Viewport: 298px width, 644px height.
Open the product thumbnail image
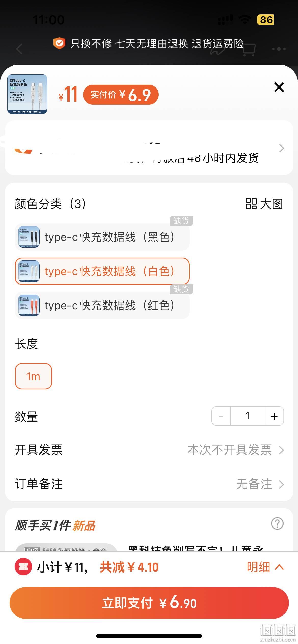click(27, 94)
